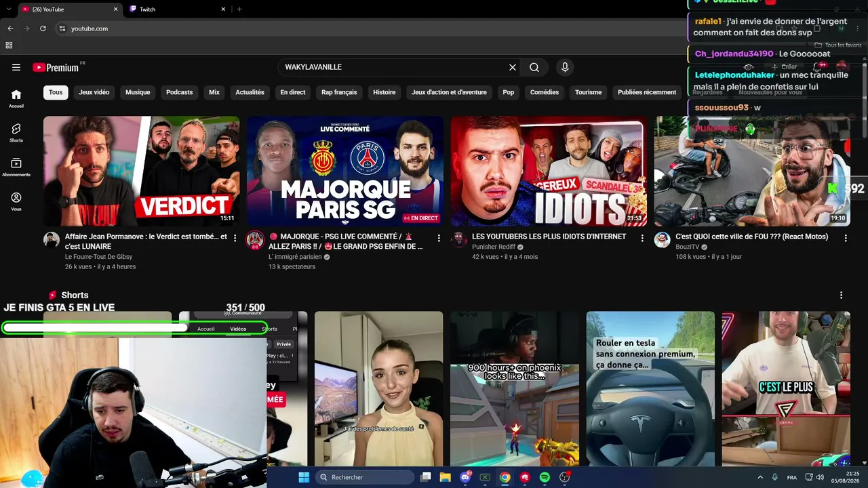Screen dimensions: 868x488
Task: Visit the L'immigré parisien channel
Action: pyautogui.click(x=295, y=257)
